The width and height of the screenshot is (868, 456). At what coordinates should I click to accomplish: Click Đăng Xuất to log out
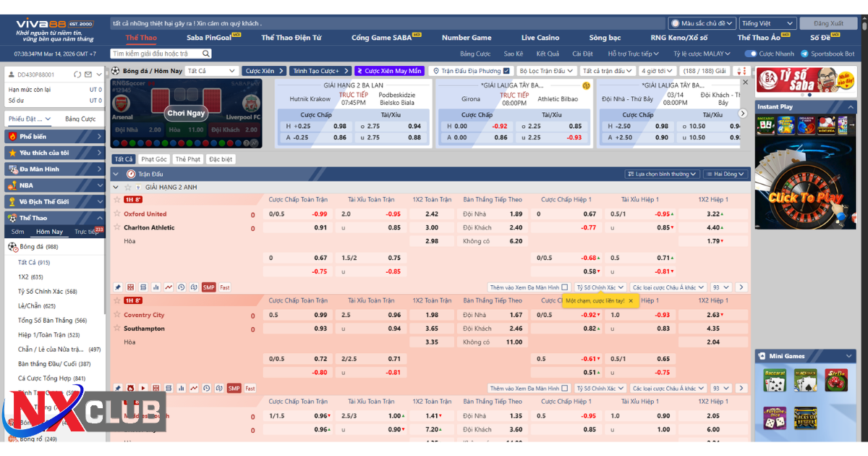pos(828,22)
